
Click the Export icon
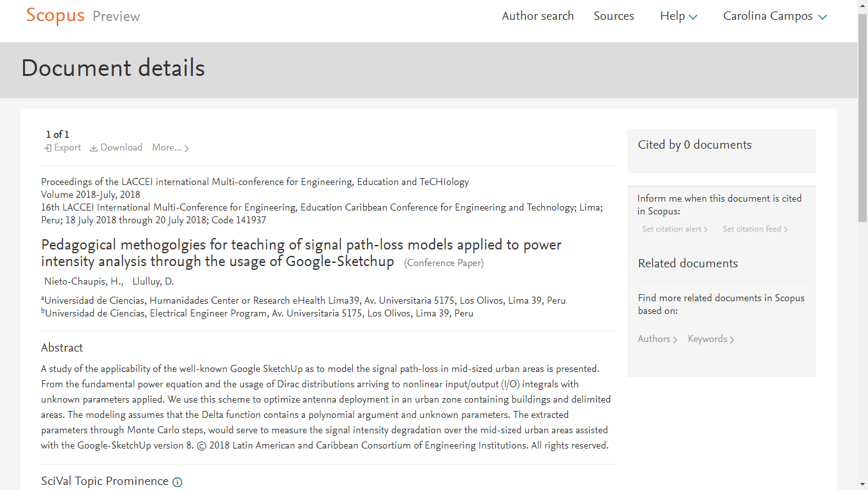48,148
